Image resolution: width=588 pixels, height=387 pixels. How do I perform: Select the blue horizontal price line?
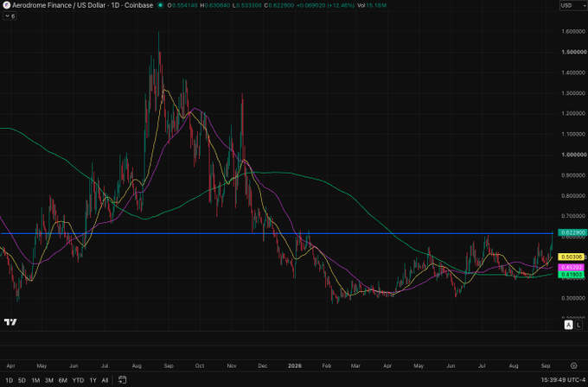click(278, 233)
